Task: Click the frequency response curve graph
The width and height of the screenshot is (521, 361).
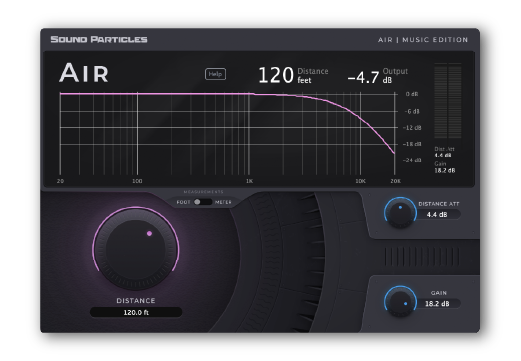Action: 227,133
